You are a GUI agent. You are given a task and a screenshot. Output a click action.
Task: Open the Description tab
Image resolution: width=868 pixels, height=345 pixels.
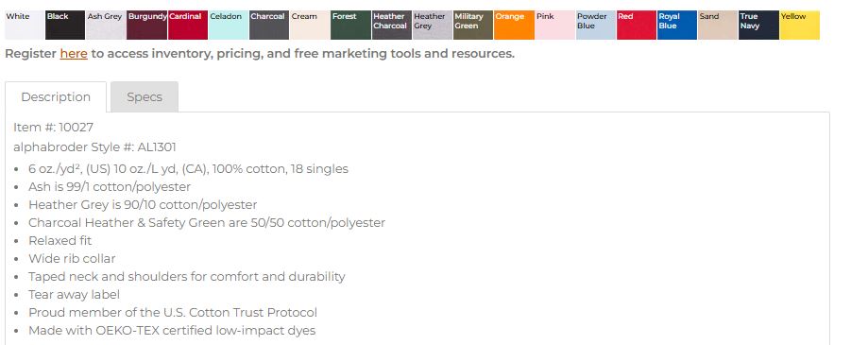56,97
